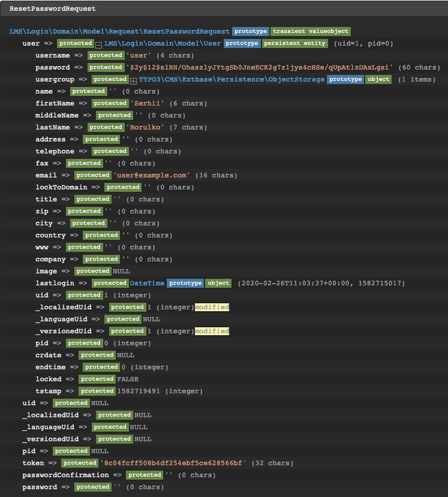Image resolution: width=448 pixels, height=497 pixels.
Task: Select the token value '8c04fcff508b4df254ebf5ce628566bf'
Action: tap(173, 463)
